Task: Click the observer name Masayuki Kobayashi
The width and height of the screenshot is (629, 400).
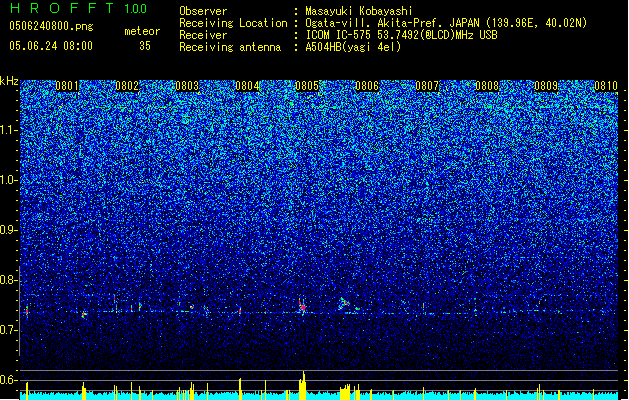Action: click(359, 11)
